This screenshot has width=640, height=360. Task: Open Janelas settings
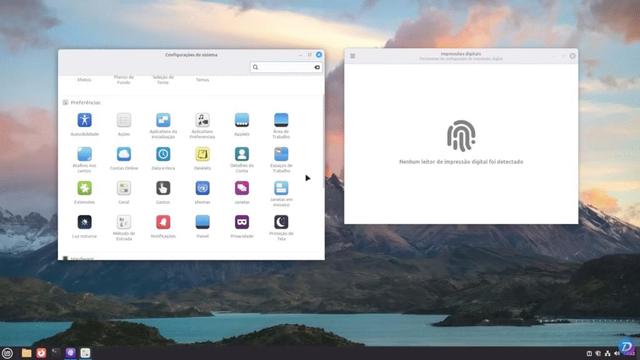(x=242, y=193)
